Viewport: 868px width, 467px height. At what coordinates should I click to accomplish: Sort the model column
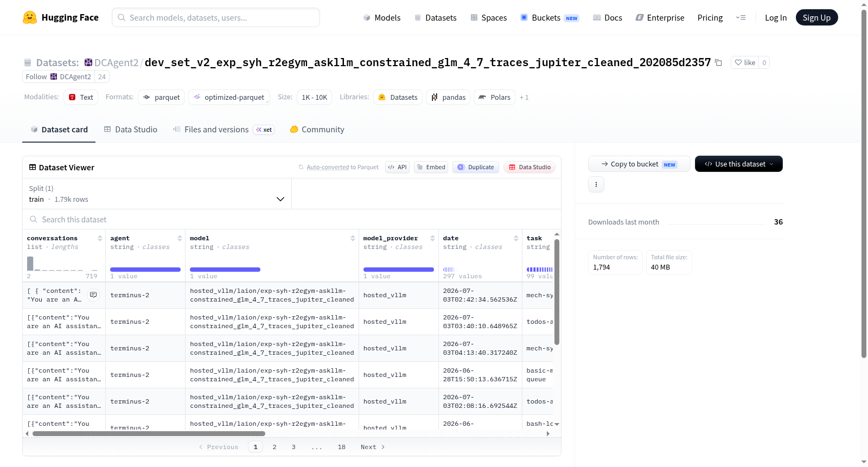pyautogui.click(x=353, y=238)
